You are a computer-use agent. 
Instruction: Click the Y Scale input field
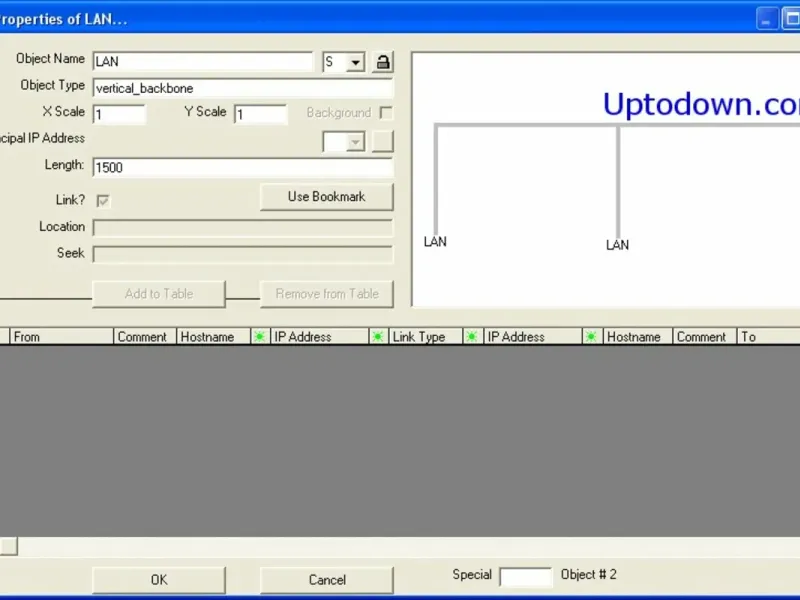pos(260,114)
